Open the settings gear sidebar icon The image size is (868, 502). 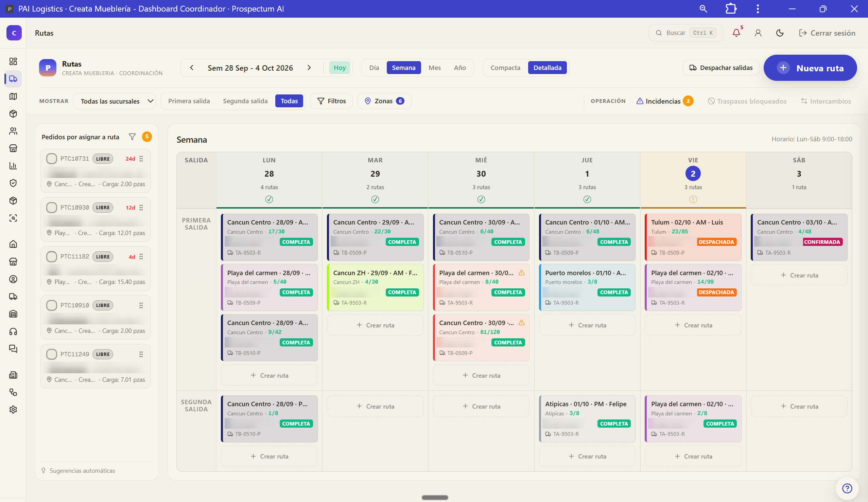(13, 409)
